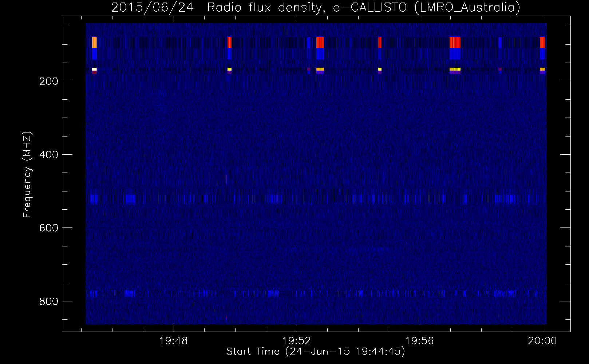Click the 600 frequency tick label
The width and height of the screenshot is (589, 364).
[x=49, y=228]
